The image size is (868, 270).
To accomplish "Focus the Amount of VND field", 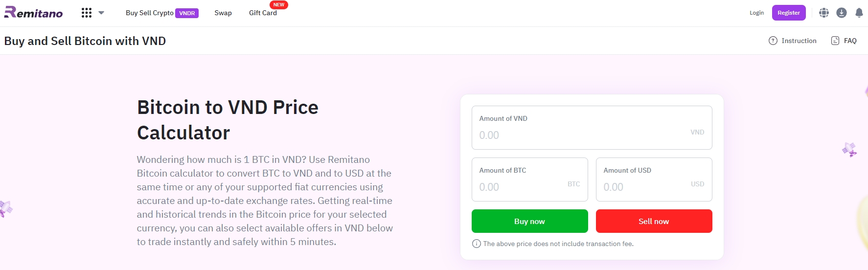I will 592,128.
